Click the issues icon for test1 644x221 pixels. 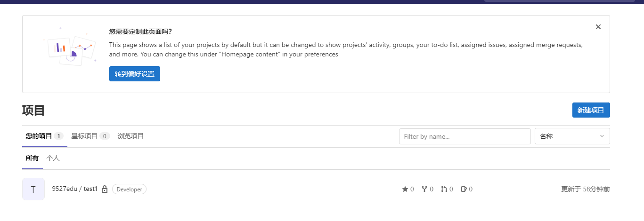(x=464, y=189)
